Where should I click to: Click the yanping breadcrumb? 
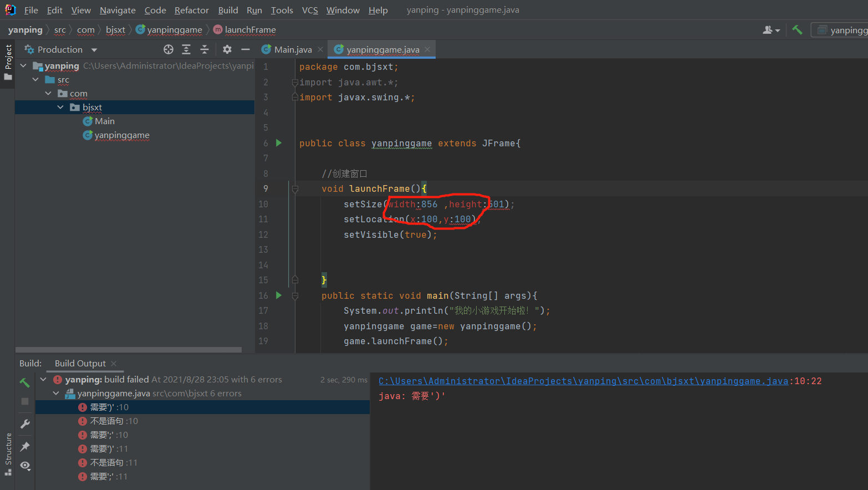(x=25, y=30)
